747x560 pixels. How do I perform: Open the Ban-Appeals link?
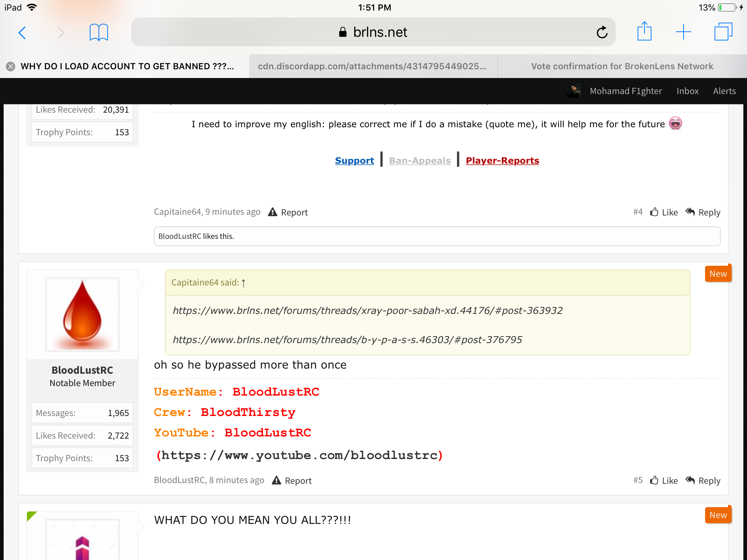pos(420,160)
